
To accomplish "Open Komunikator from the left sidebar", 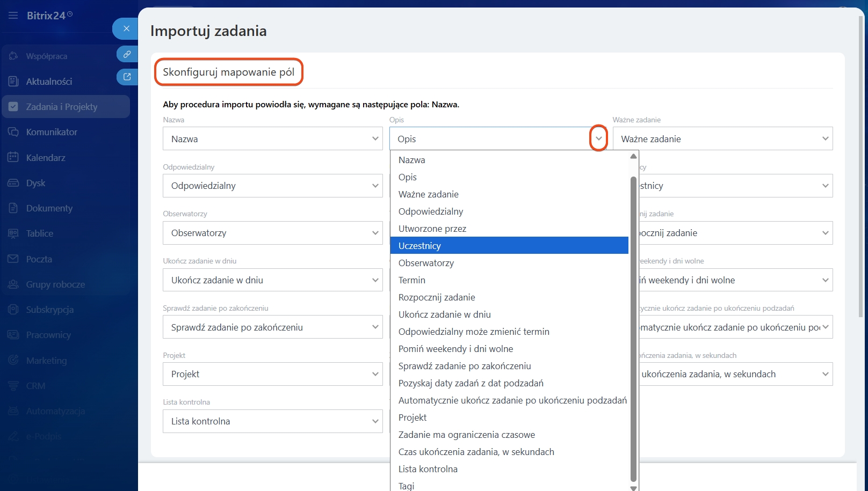I will pyautogui.click(x=52, y=132).
